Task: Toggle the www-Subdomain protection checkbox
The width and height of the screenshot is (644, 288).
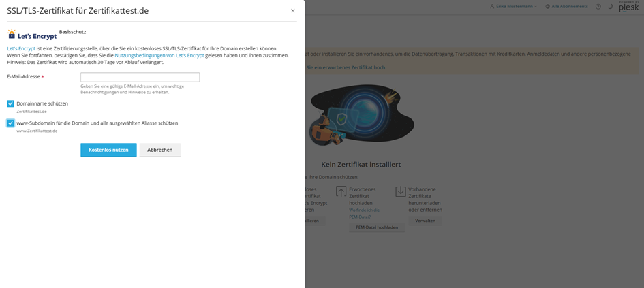Action: coord(11,123)
